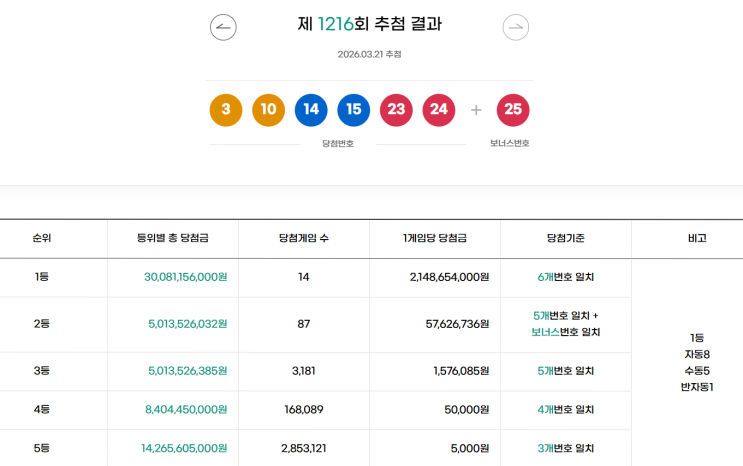Click criteria 5개번호 일치 in 3등 row
Viewport: 743px width, 466px height.
tap(566, 371)
